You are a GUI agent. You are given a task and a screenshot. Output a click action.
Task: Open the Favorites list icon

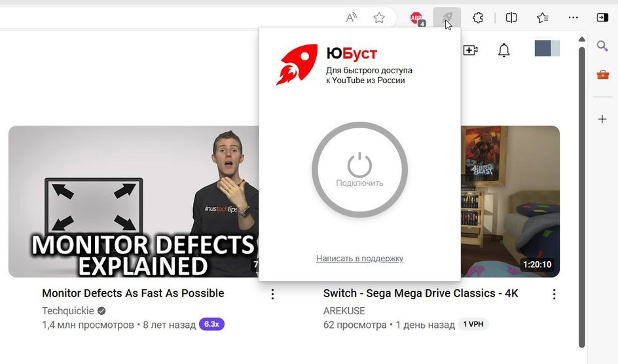[x=542, y=17]
